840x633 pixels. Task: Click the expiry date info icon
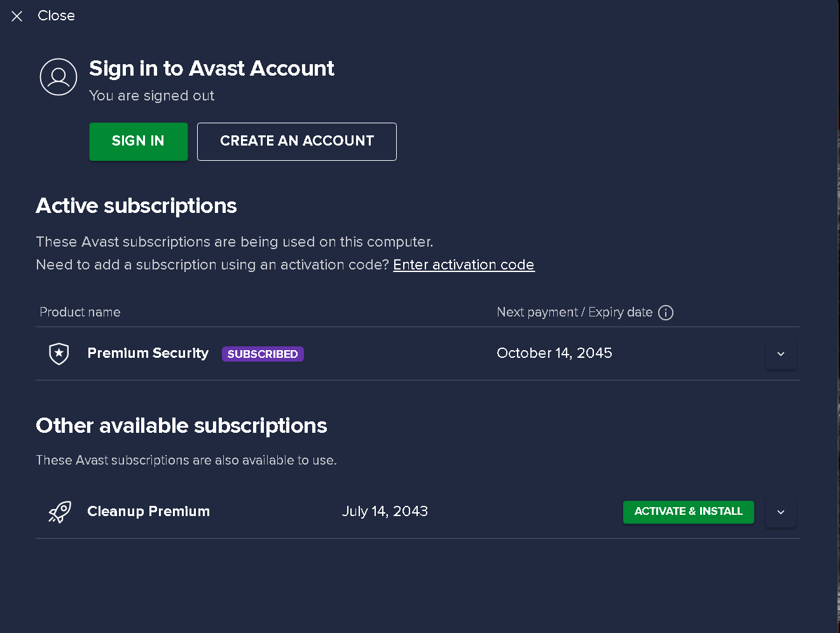click(666, 312)
